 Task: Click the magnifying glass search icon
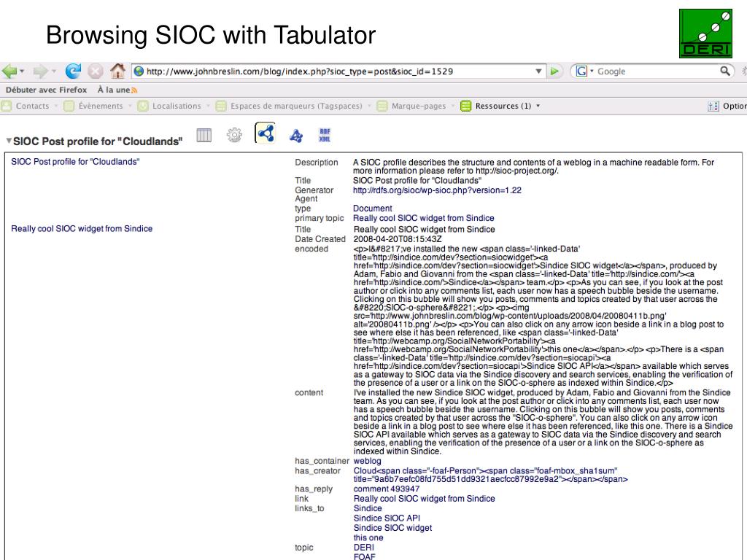724,71
